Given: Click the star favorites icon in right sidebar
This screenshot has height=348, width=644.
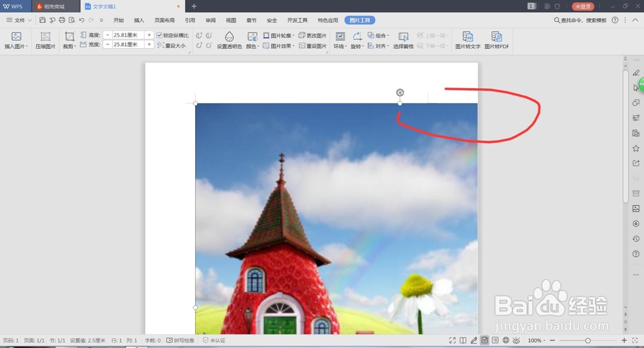Looking at the screenshot, I should (x=636, y=148).
